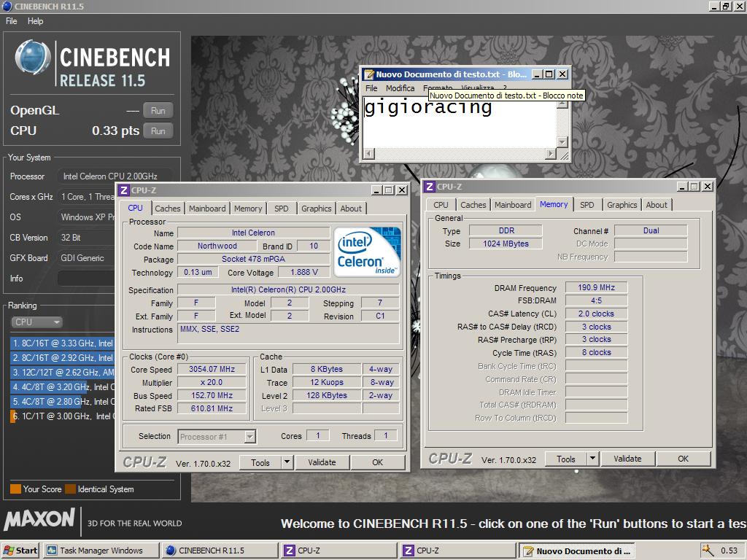The image size is (747, 560).
Task: Click the Cinebench globe logo icon
Action: pyautogui.click(x=32, y=58)
